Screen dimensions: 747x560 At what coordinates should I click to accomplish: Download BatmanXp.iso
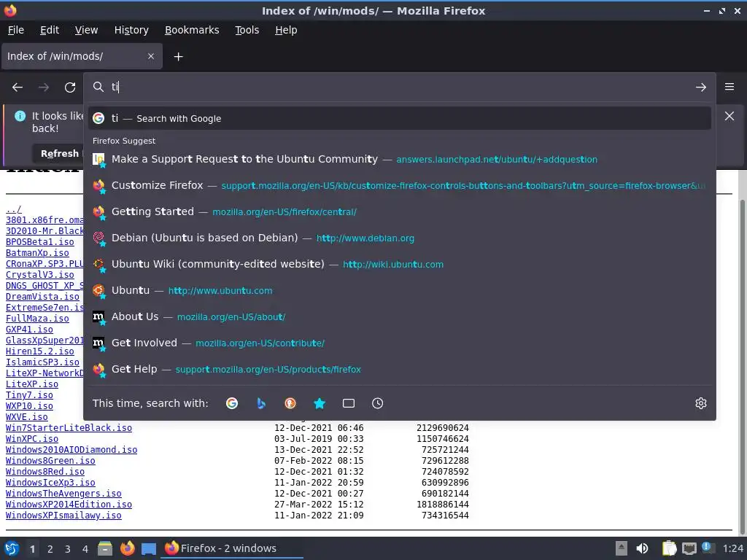click(x=37, y=253)
